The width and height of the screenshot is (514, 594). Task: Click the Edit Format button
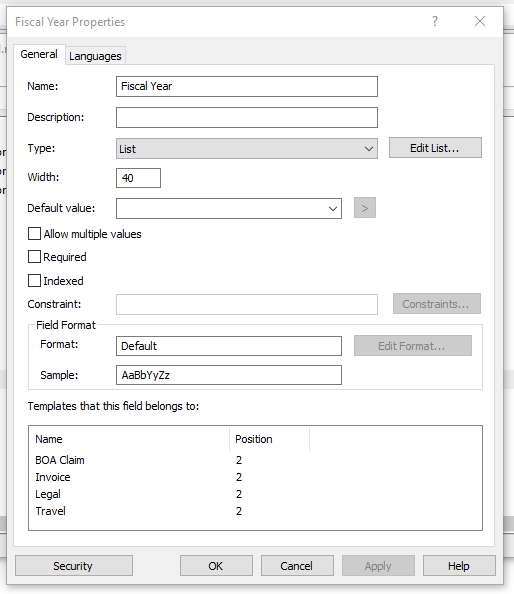pyautogui.click(x=413, y=345)
